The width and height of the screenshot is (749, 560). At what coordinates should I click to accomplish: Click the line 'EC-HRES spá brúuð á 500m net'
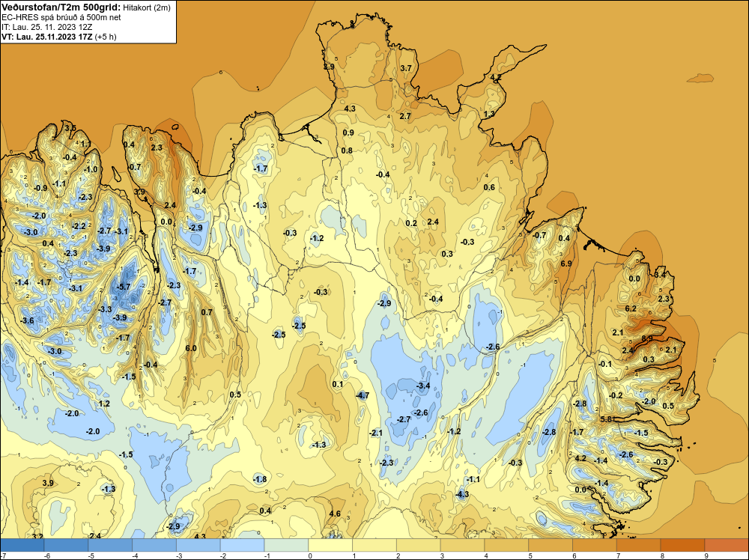click(61, 17)
